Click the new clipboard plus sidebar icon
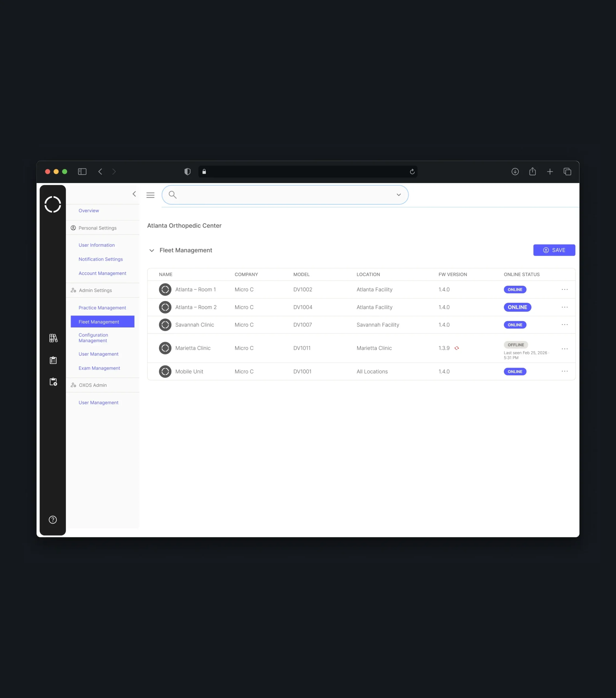Viewport: 616px width, 698px height. tap(53, 382)
